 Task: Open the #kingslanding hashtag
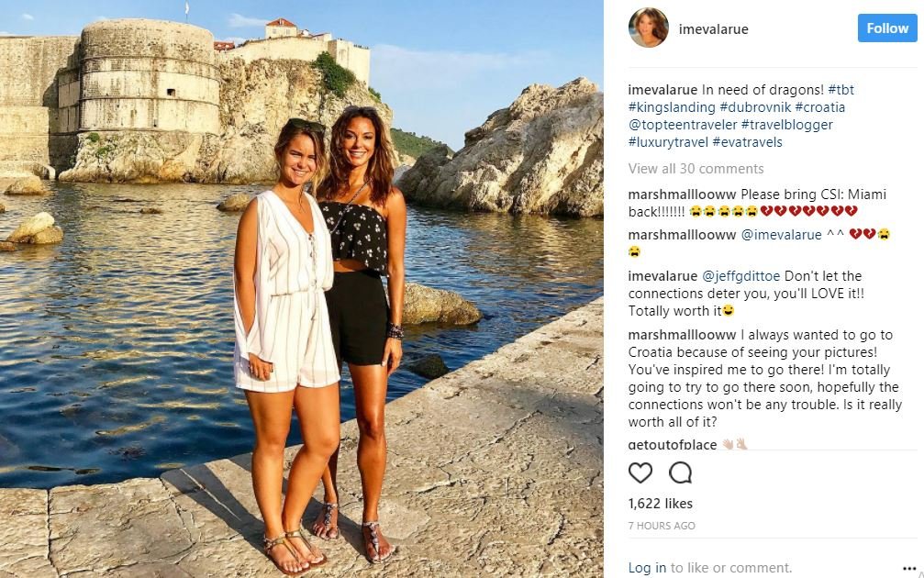[670, 107]
